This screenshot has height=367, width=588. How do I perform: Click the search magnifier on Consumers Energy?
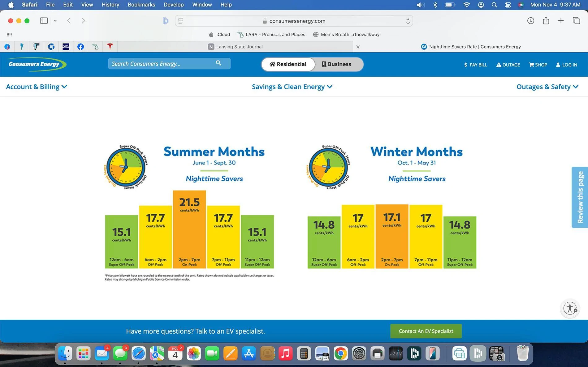pyautogui.click(x=218, y=63)
